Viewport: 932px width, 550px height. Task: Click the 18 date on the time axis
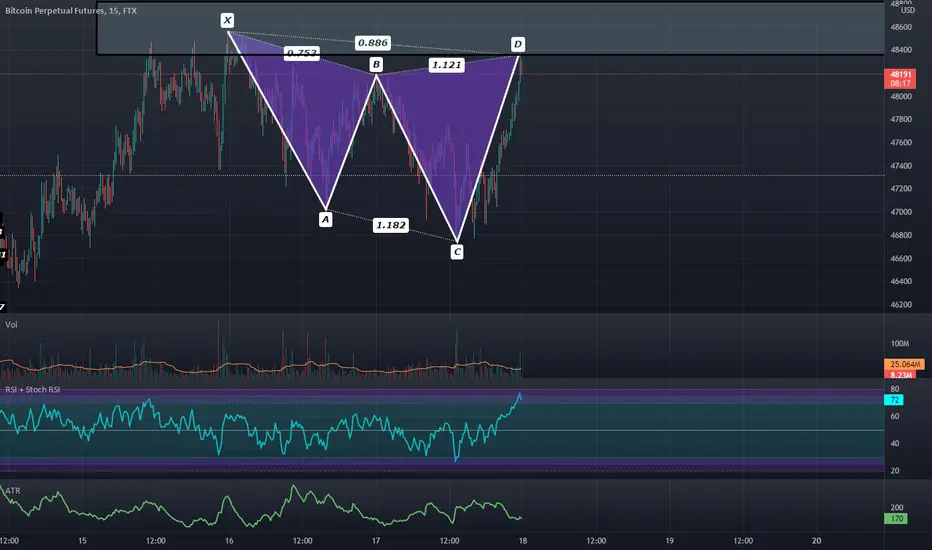tap(522, 540)
